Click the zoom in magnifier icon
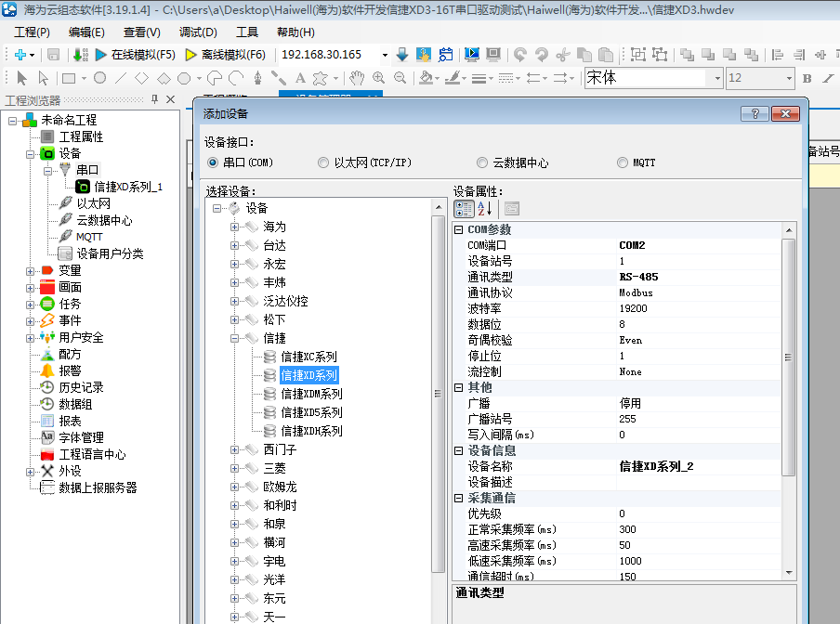Screen dimensions: 840x624 tap(379, 78)
